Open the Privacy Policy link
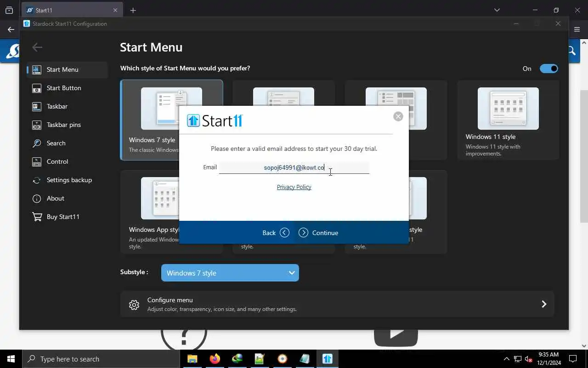 coord(294,187)
